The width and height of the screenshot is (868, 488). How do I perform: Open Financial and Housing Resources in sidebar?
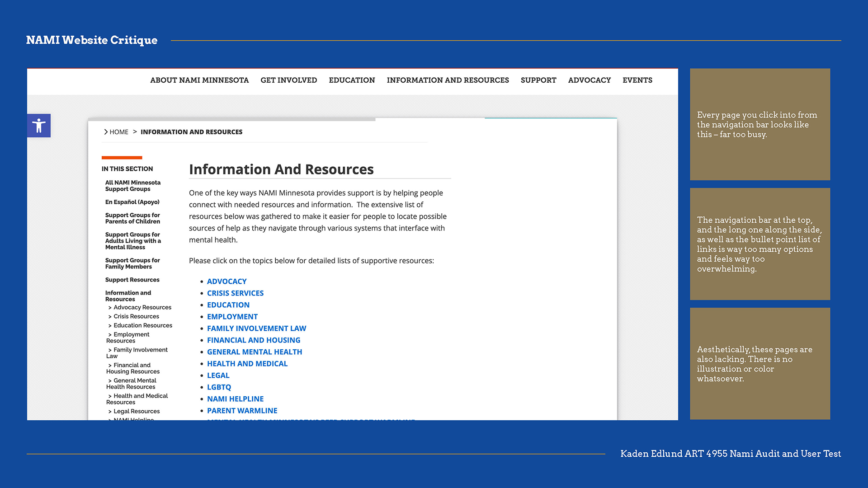(x=133, y=368)
